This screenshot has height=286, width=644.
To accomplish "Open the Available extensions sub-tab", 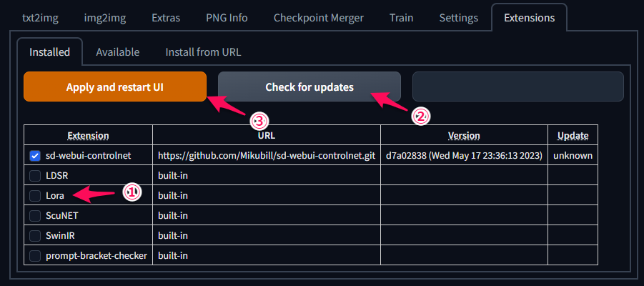I will point(117,52).
